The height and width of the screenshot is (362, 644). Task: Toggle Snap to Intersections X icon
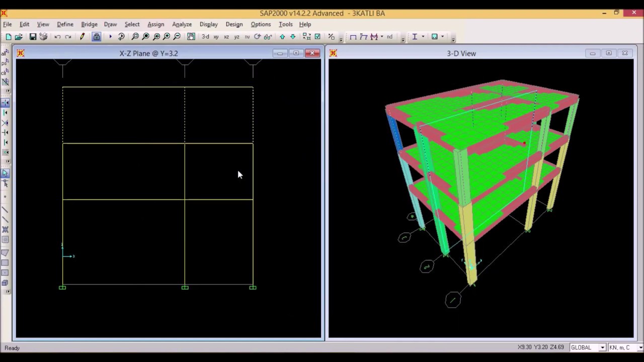(x=5, y=123)
